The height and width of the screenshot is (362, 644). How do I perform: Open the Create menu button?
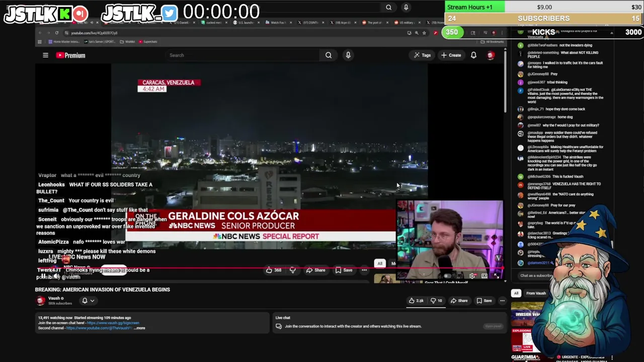[451, 55]
